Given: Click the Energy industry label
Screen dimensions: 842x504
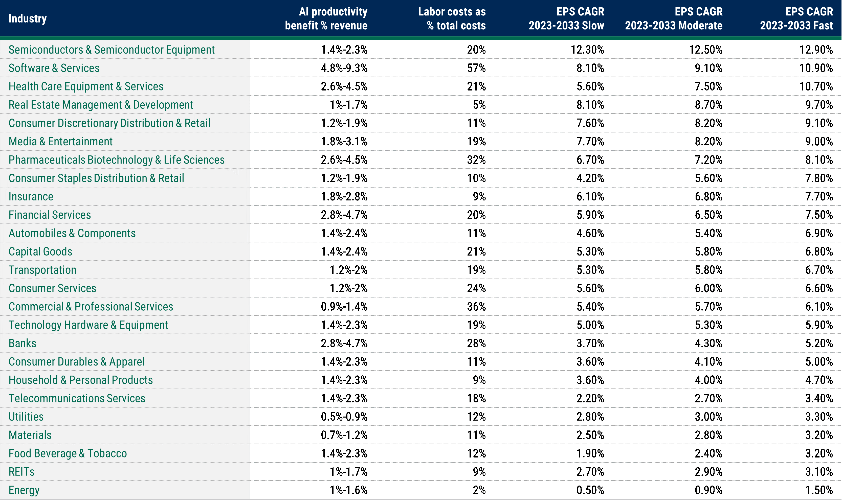Looking at the screenshot, I should 24,490.
